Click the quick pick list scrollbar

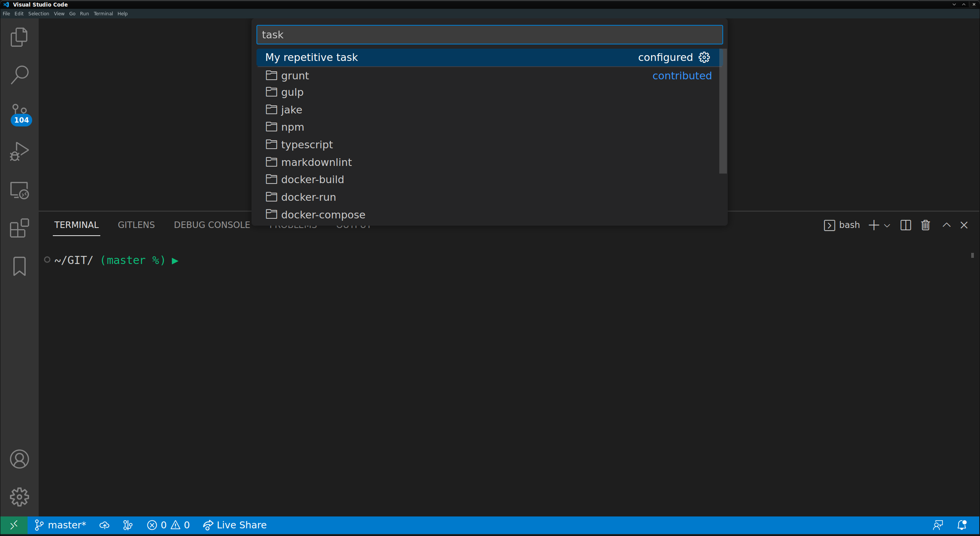click(x=723, y=111)
